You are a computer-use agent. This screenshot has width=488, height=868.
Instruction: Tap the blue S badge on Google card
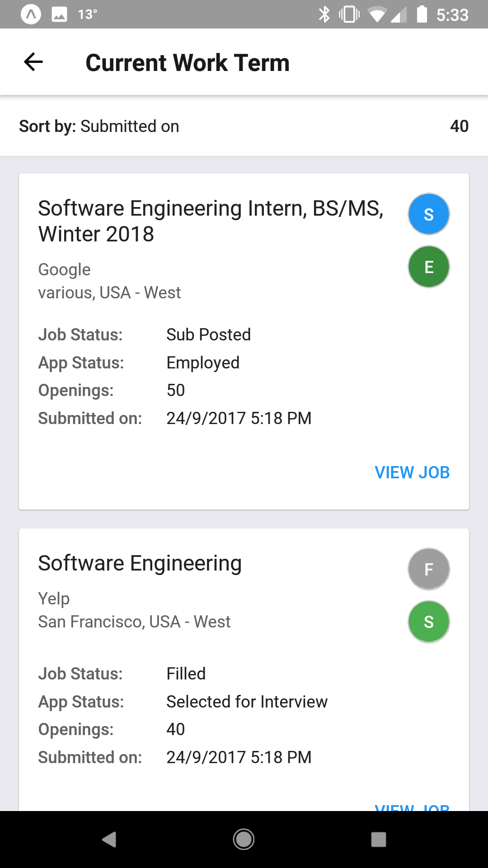tap(428, 214)
